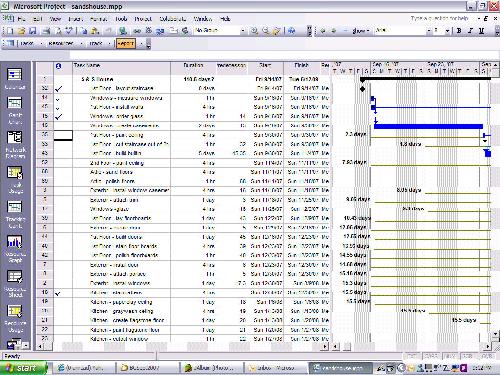Click the task table left scroll arrow

tap(40, 347)
